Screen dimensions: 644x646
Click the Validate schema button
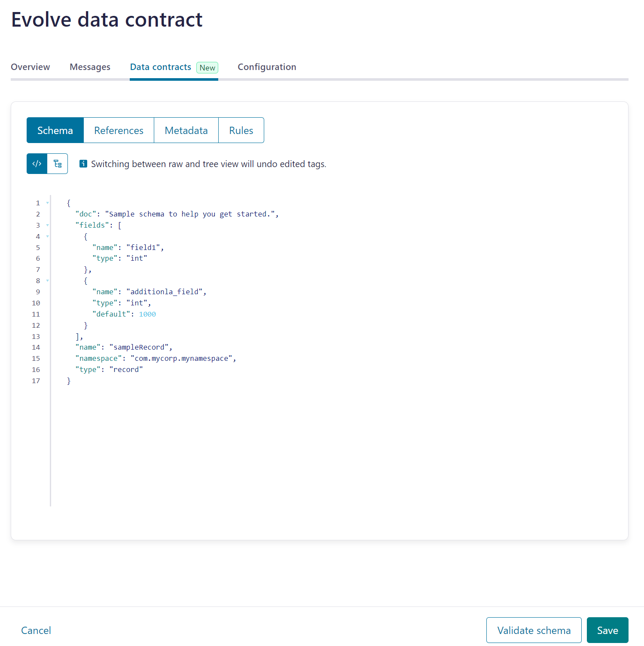click(x=534, y=630)
